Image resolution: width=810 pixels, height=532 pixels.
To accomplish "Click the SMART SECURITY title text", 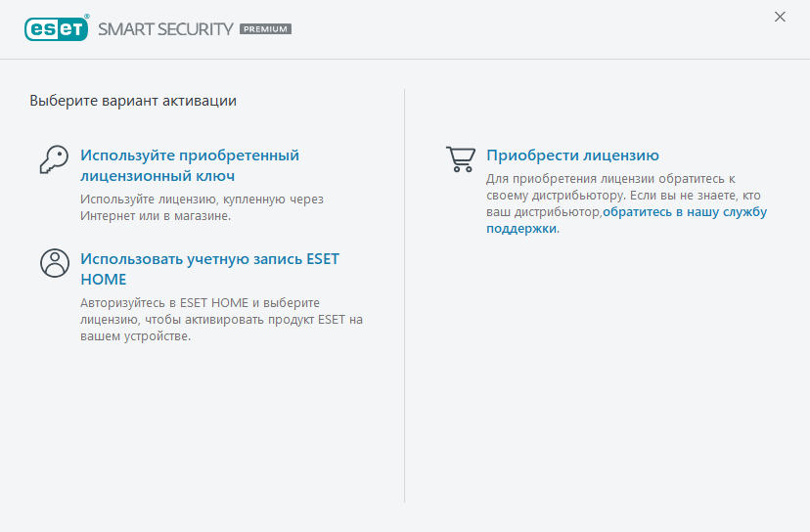I will [x=165, y=28].
